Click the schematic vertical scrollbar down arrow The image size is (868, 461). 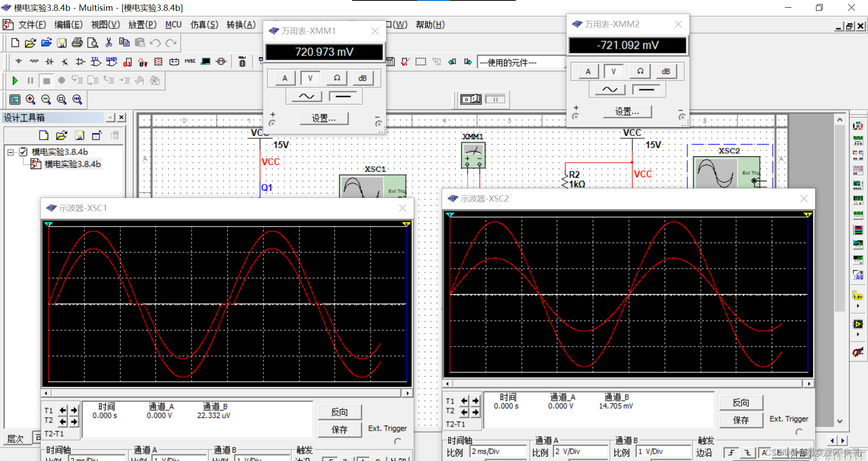pyautogui.click(x=840, y=421)
